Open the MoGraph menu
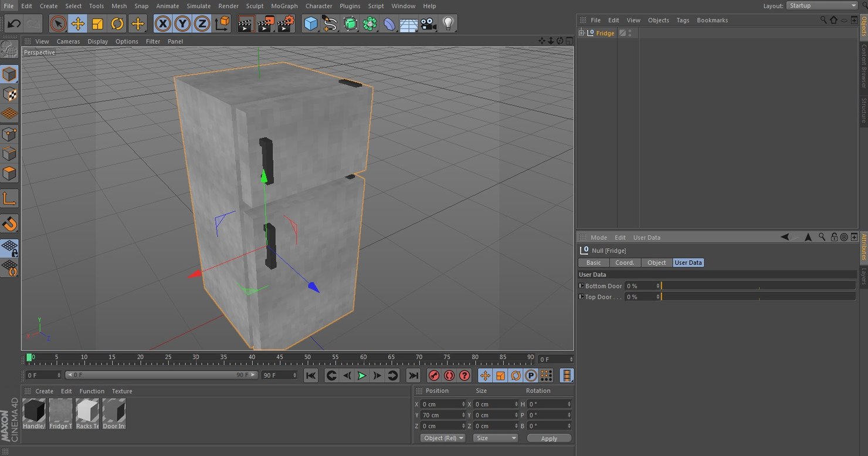This screenshot has width=868, height=456. click(x=284, y=6)
